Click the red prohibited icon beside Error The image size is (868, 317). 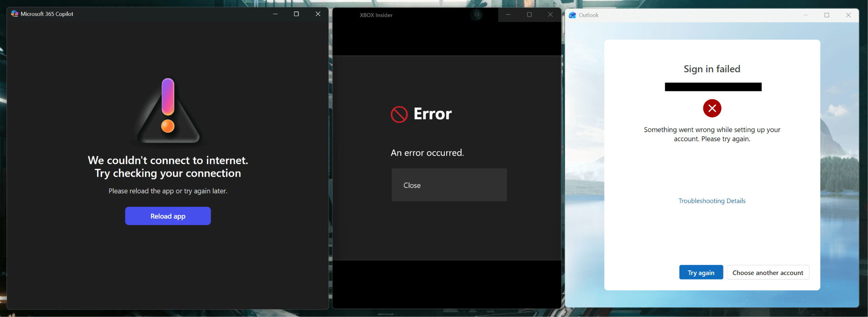click(399, 114)
